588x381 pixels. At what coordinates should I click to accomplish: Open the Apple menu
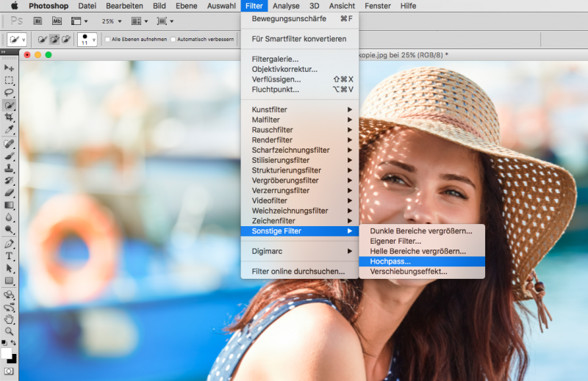[x=14, y=6]
